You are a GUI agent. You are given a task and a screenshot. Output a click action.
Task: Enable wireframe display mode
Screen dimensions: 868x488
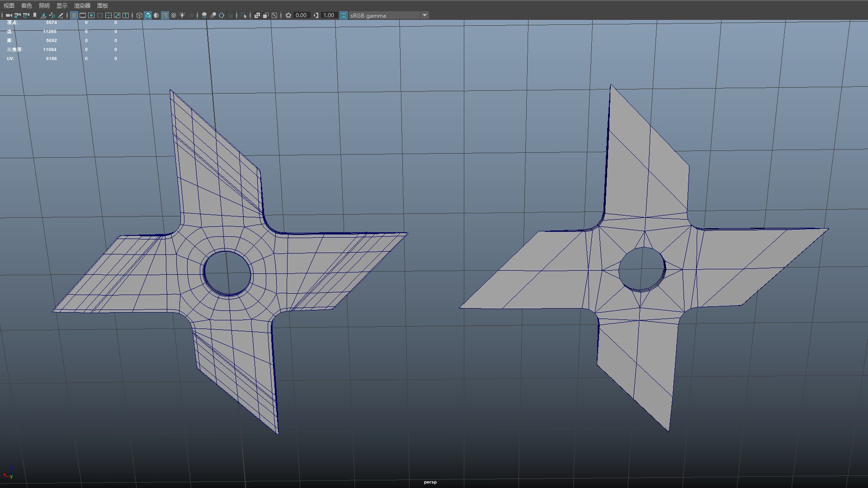pyautogui.click(x=139, y=15)
